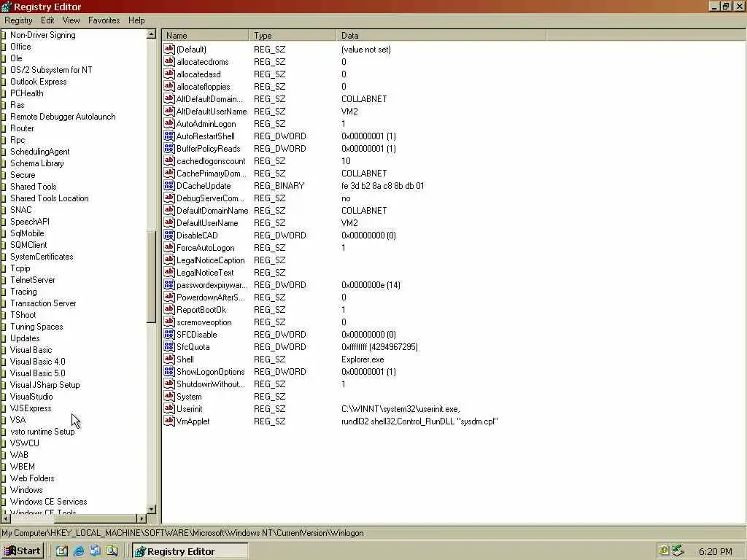Select the TelnetServer key
This screenshot has width=747, height=560.
33,280
